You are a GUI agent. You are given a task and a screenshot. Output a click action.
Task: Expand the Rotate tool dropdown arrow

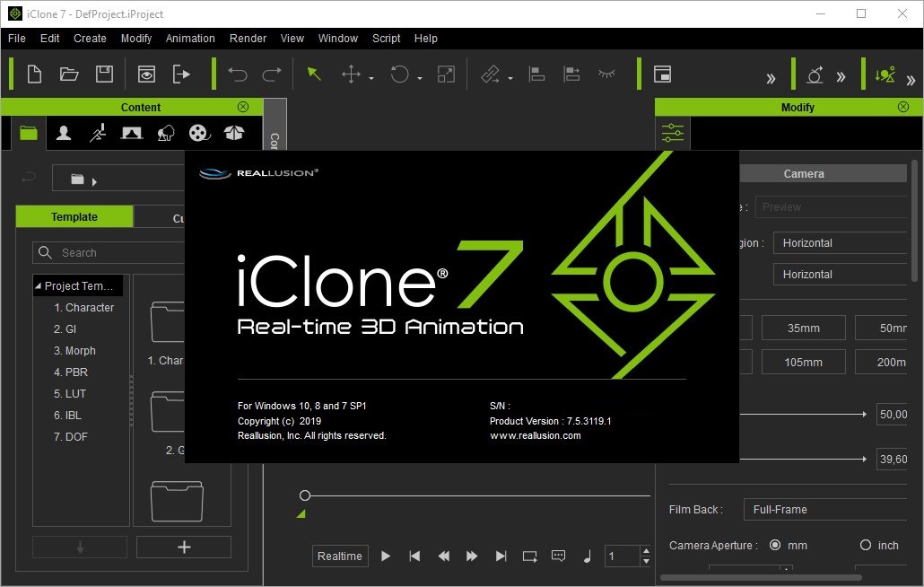point(420,78)
